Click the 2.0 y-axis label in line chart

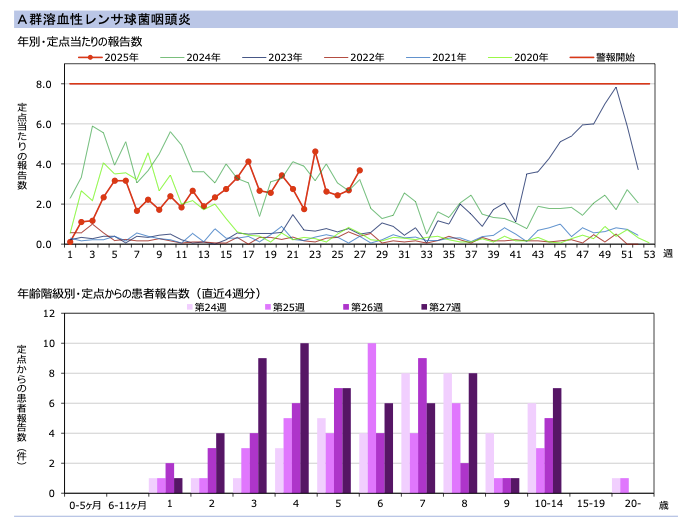(x=44, y=205)
